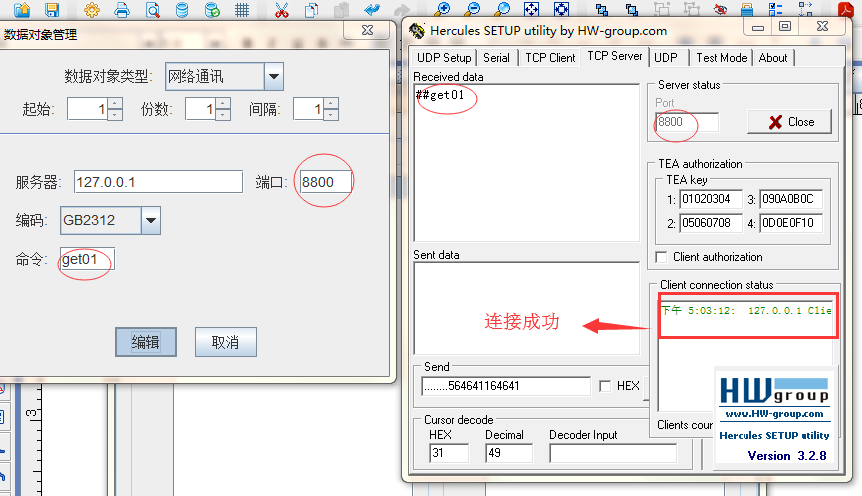This screenshot has height=496, width=862.
Task: Click the Close server button
Action: [789, 122]
